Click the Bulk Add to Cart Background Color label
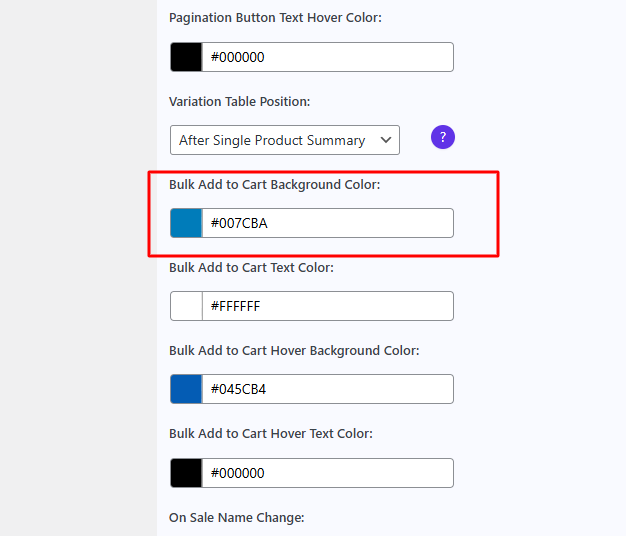The height and width of the screenshot is (536, 626). point(274,184)
